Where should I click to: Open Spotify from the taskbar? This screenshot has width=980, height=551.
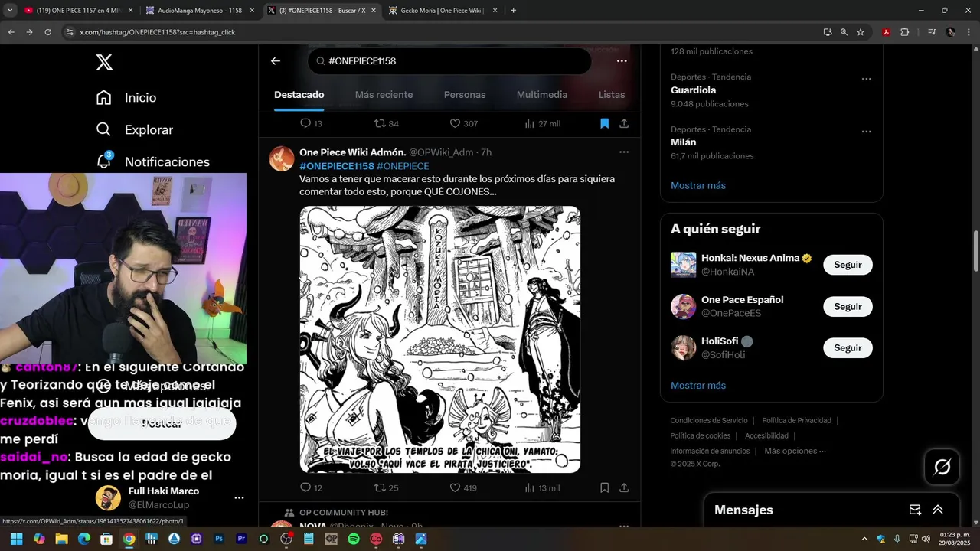(354, 539)
